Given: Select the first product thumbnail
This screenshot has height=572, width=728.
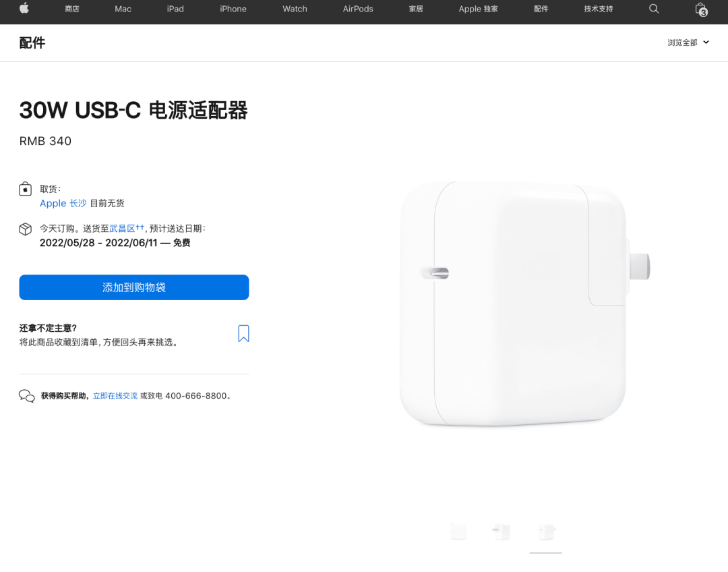Looking at the screenshot, I should [x=459, y=531].
